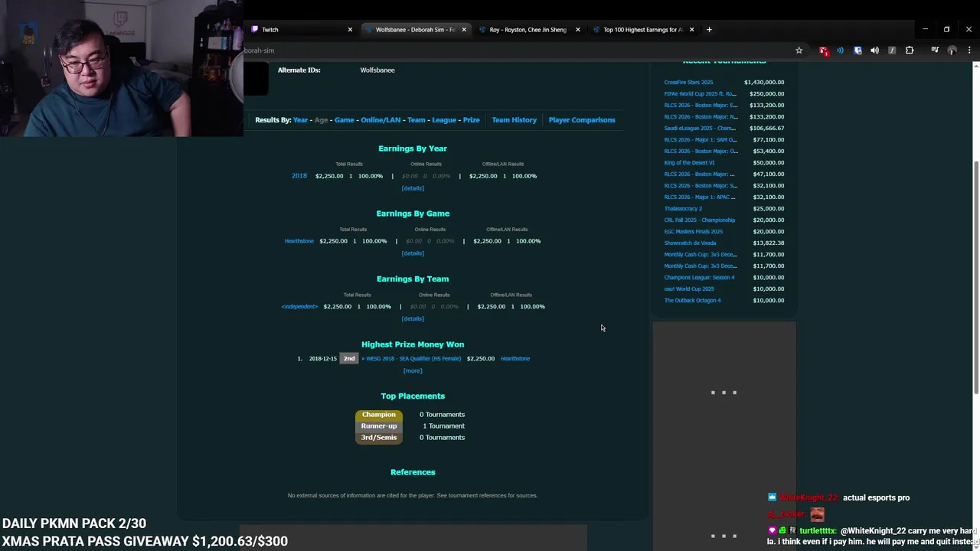
Task: Switch to Top 100 Highest Earnings tab
Action: point(643,30)
